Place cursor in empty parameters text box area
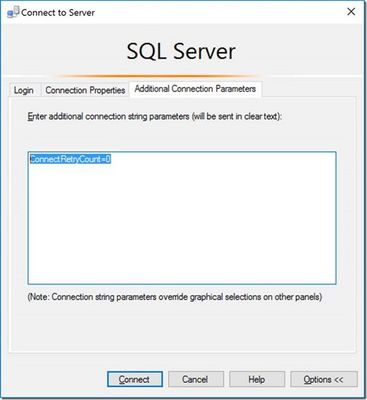Screen dimensions: 367x400 click(182, 223)
